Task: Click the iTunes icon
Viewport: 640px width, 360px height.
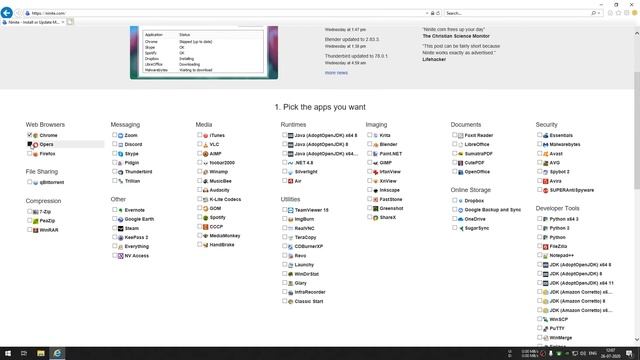Action: [x=206, y=136]
